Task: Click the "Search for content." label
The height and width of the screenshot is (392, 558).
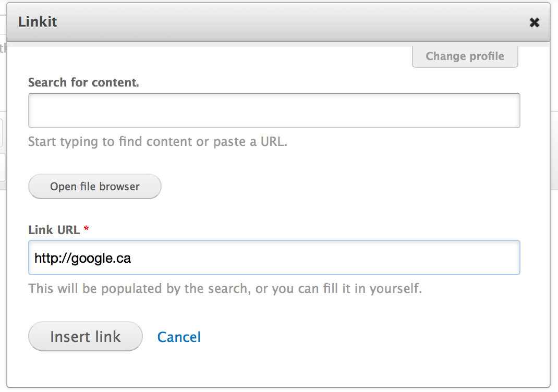Action: click(x=83, y=82)
